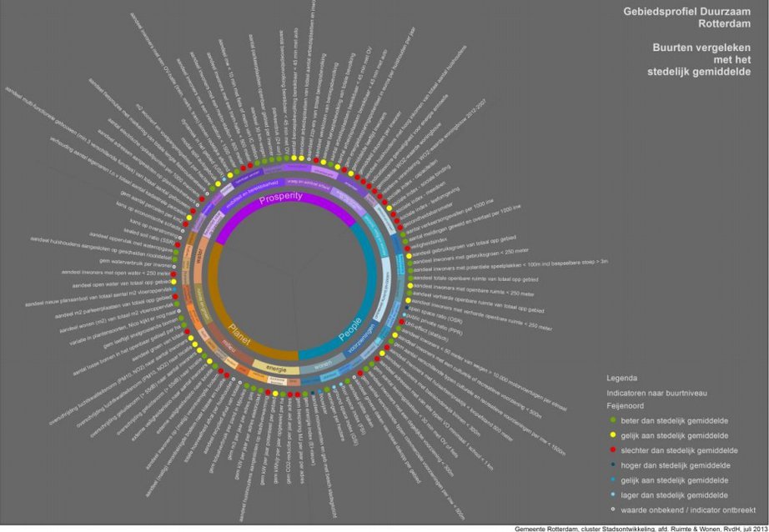Screen dimensions: 769x532
Task: Click the green dot beside aandeel oppervlak met wateropgave
Action: pyautogui.click(x=176, y=252)
